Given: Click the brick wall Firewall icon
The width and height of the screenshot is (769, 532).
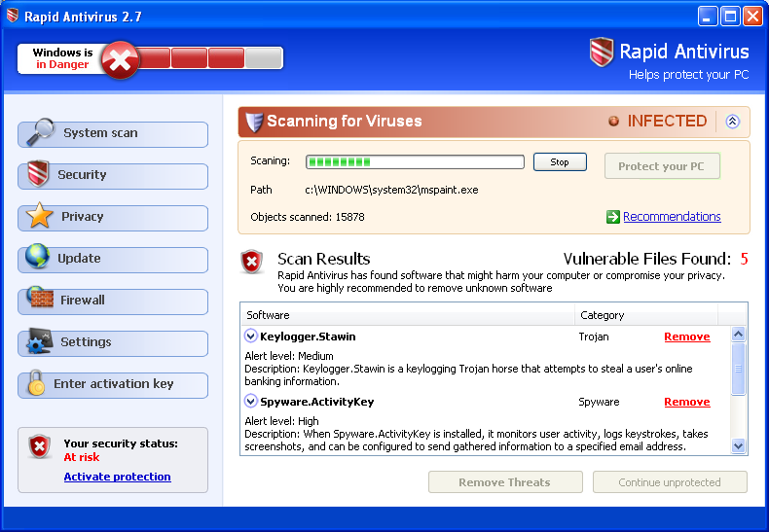Looking at the screenshot, I should tap(39, 299).
